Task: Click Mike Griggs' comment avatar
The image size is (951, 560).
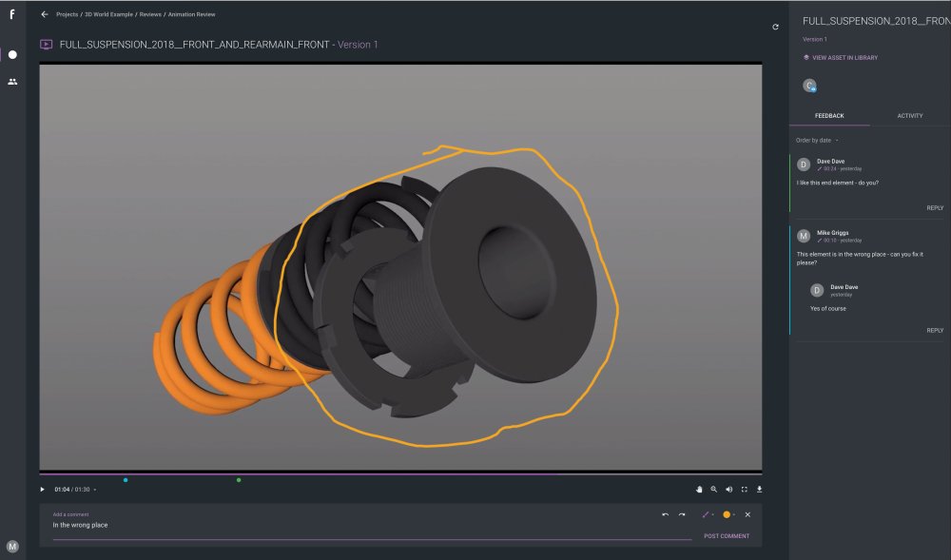Action: [804, 236]
